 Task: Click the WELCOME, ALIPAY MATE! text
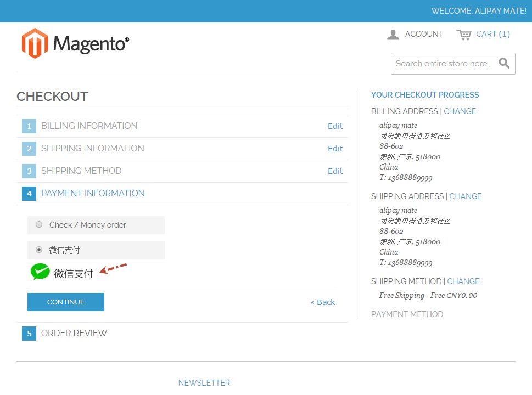coord(479,11)
